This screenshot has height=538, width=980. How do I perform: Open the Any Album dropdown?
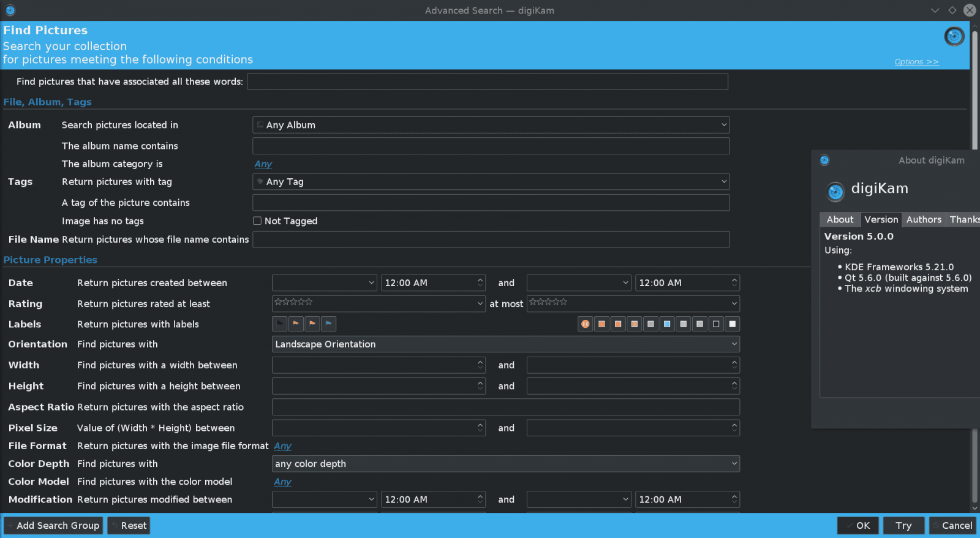click(491, 125)
